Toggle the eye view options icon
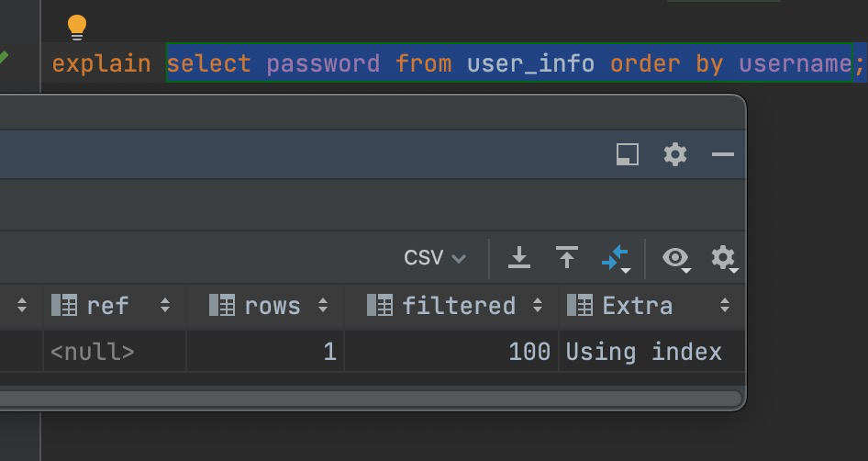The image size is (868, 461). (676, 258)
